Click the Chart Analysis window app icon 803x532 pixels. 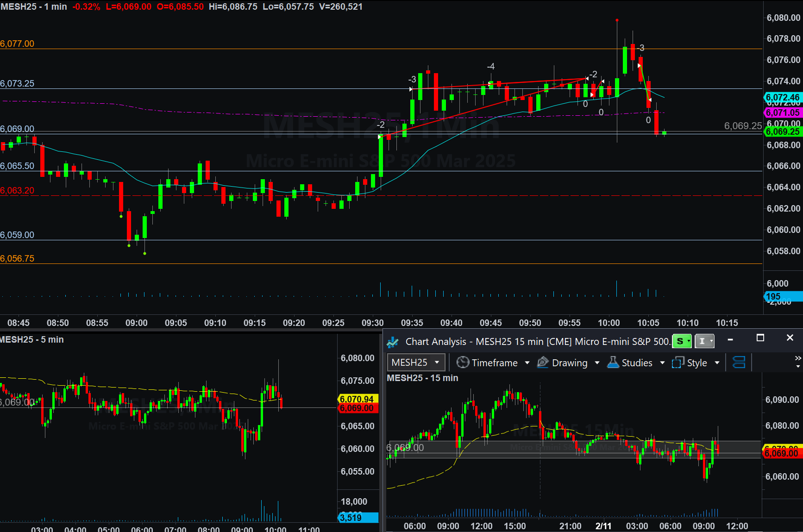tap(393, 342)
